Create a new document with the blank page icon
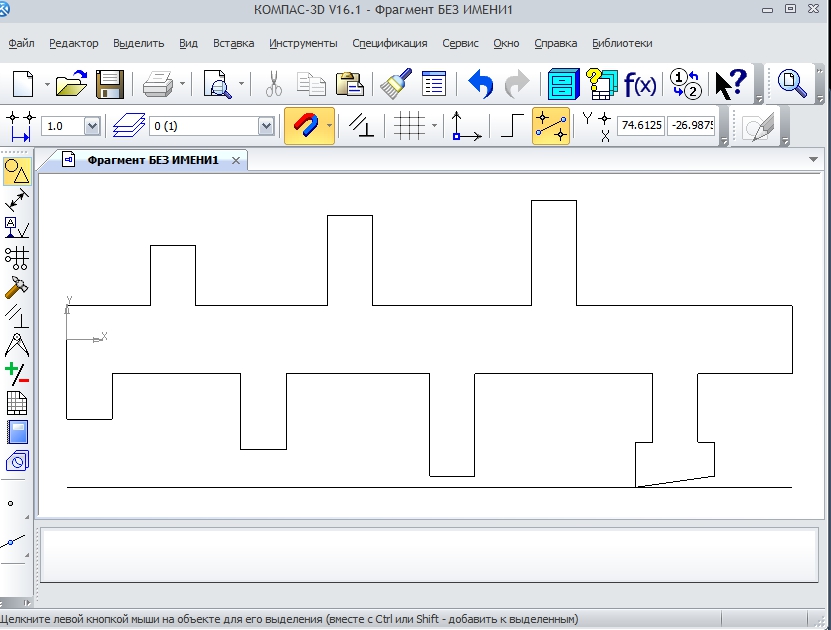 (23, 84)
